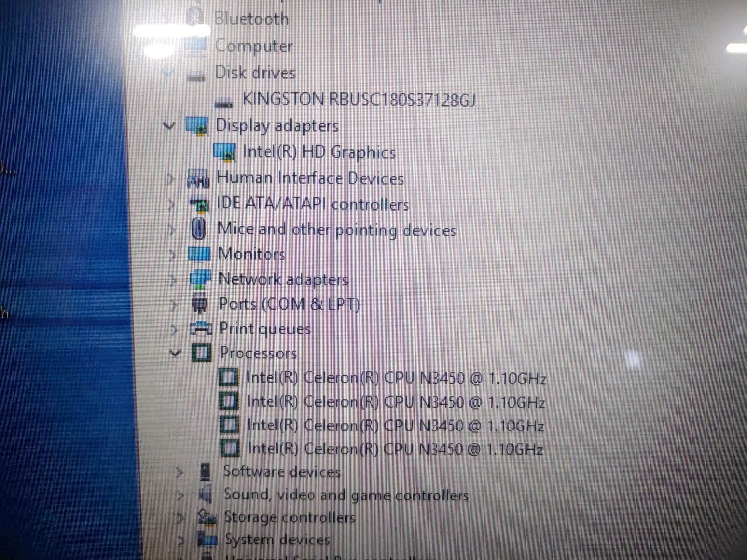
Task: Select second Intel Celeron N3450 processor text
Action: tap(396, 402)
